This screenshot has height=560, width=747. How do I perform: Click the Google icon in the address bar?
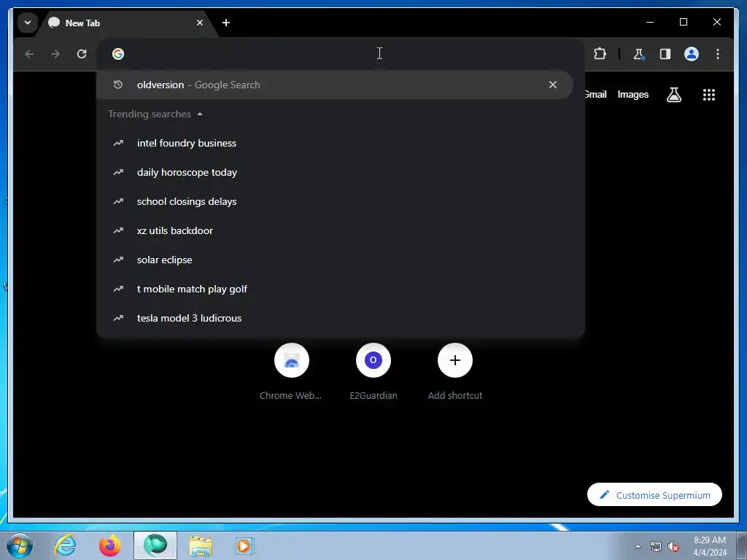[x=118, y=54]
